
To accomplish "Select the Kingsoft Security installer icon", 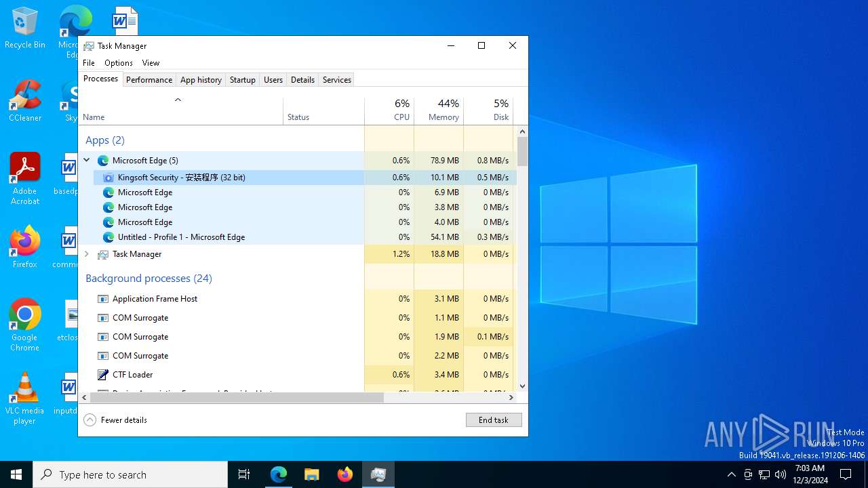I will pyautogui.click(x=108, y=178).
